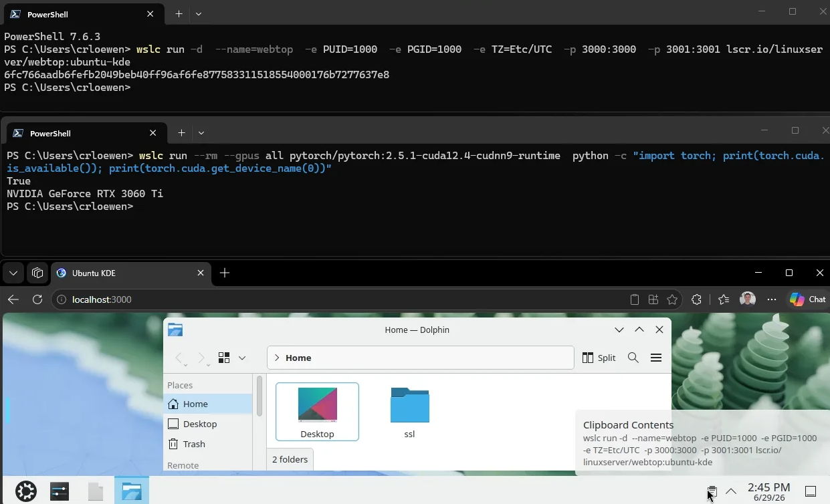830x504 pixels.
Task: Go forward in Dolphin navigation
Action: [x=201, y=358]
